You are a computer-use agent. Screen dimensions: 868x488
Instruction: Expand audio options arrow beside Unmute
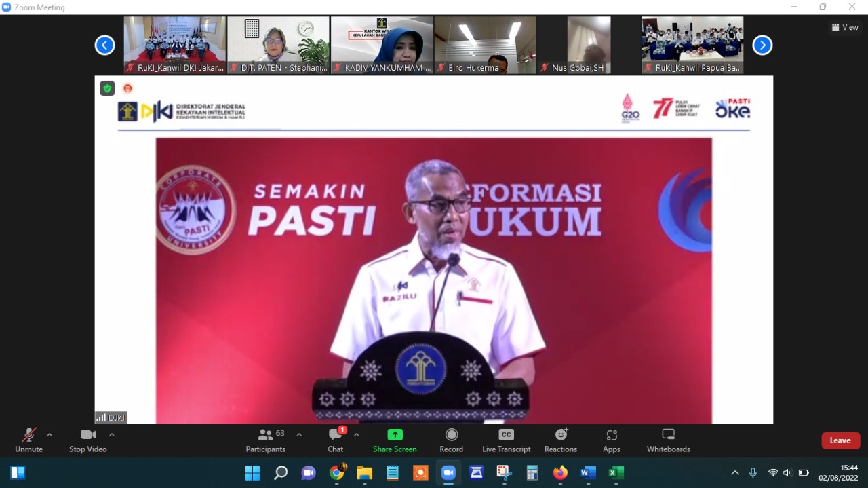pyautogui.click(x=50, y=434)
